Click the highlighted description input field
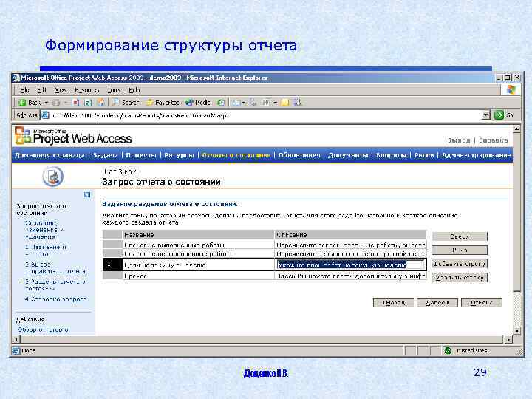The width and height of the screenshot is (532, 399). point(350,265)
